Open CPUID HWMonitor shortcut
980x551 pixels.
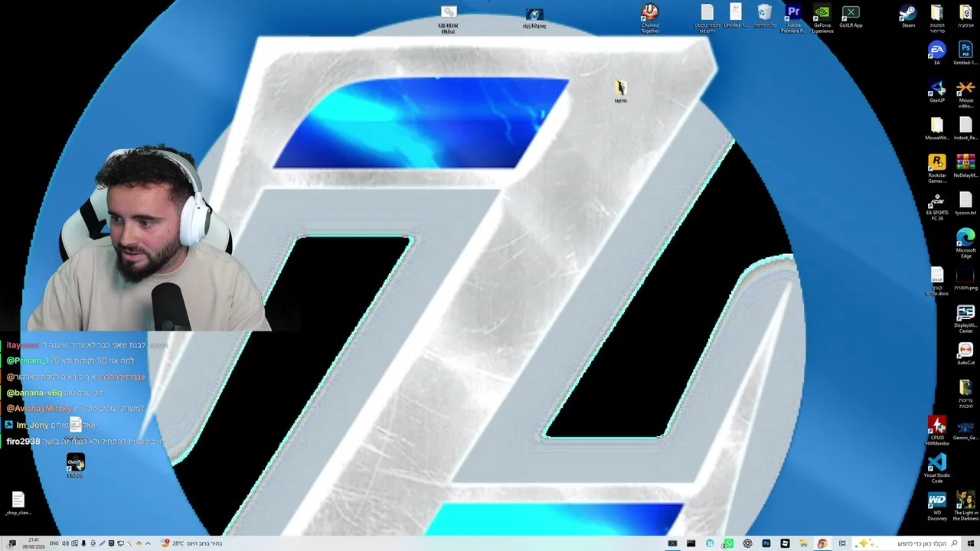coord(937,431)
